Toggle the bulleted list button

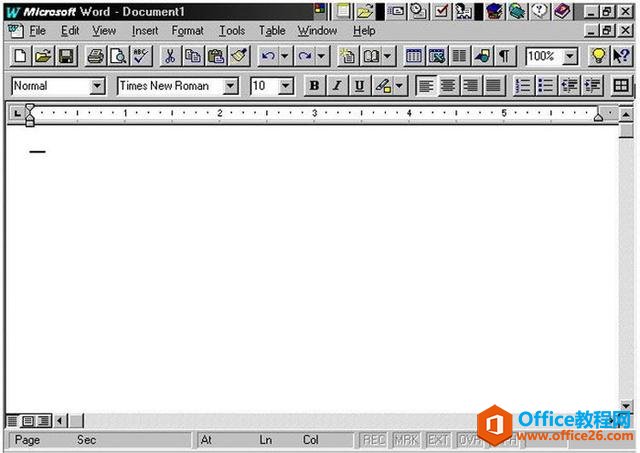tap(546, 86)
